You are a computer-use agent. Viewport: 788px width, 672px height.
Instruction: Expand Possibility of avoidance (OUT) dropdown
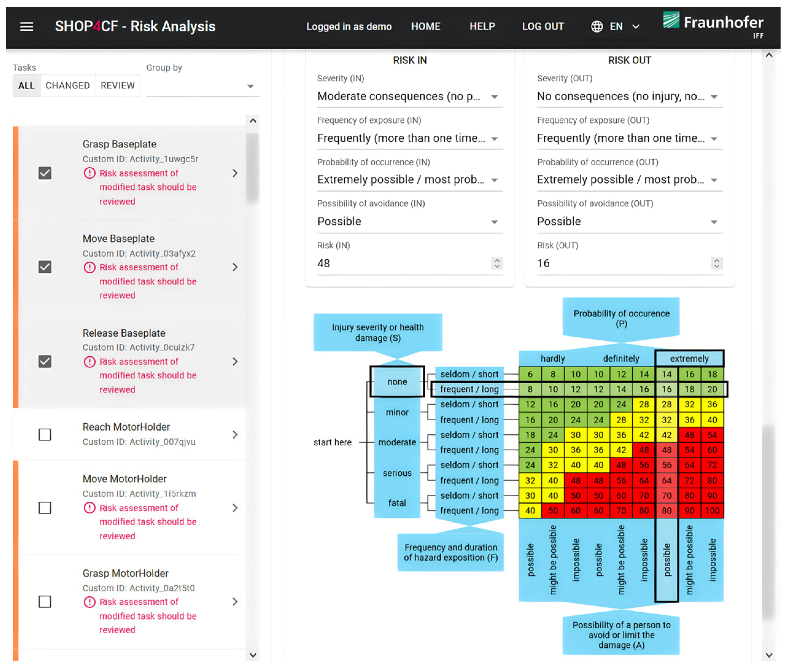(629, 222)
